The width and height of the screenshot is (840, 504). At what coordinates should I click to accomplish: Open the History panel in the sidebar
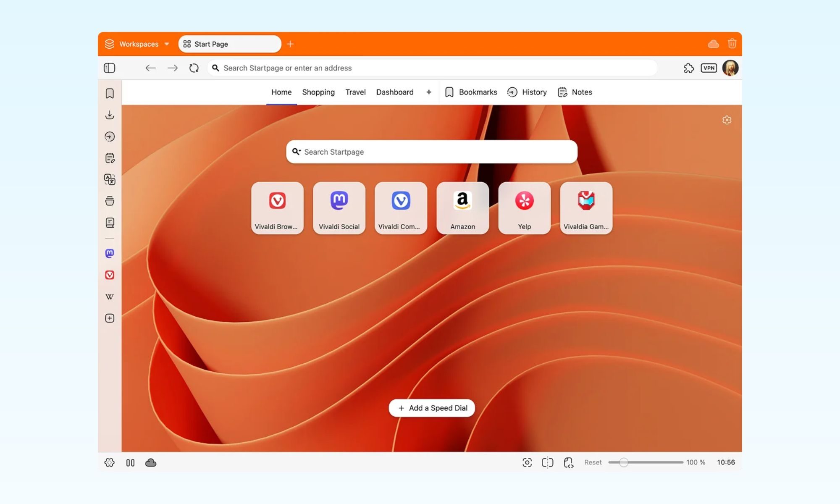110,136
